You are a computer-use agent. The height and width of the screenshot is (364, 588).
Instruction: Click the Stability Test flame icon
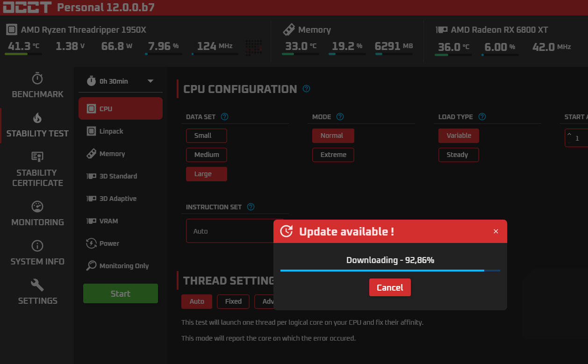click(37, 118)
